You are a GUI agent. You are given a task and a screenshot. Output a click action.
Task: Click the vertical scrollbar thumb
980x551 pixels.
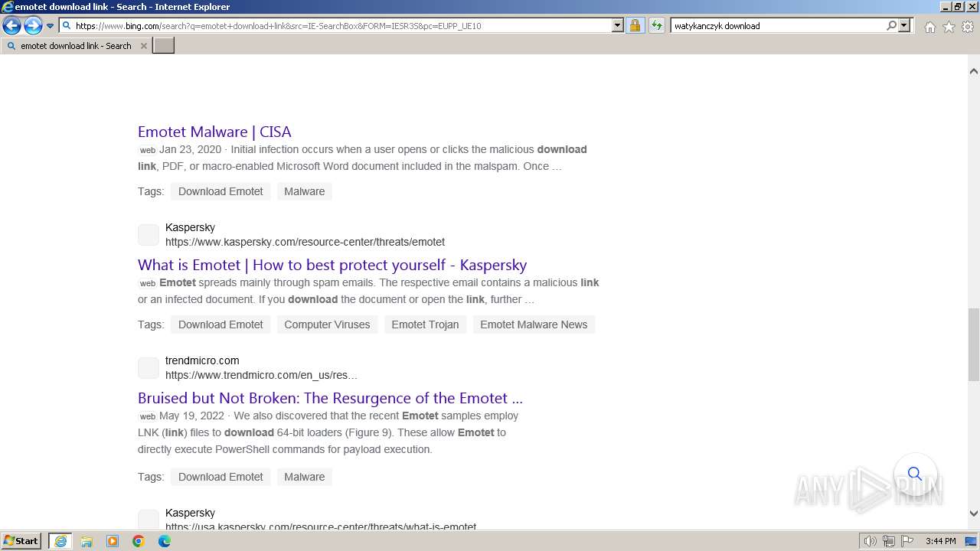pos(973,344)
